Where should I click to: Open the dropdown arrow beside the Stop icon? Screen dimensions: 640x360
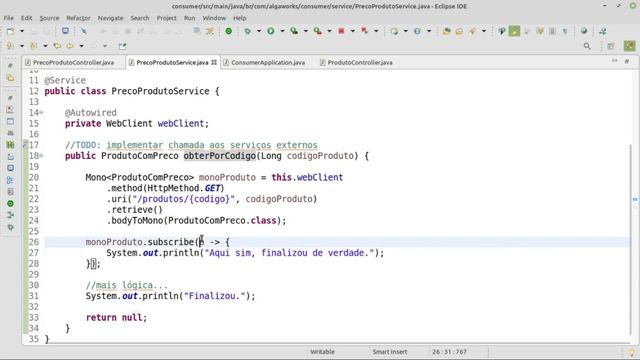353,31
